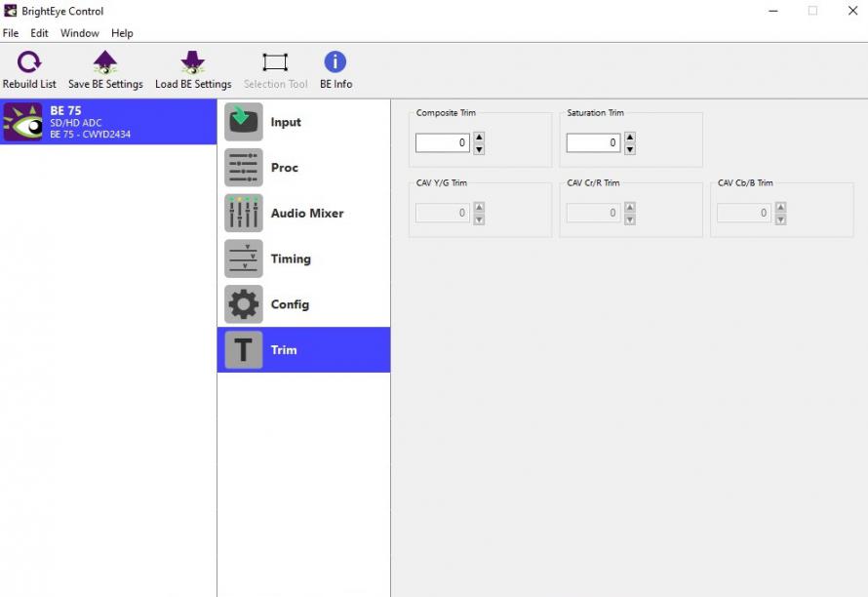Image resolution: width=868 pixels, height=597 pixels.
Task: Click the BrightEye Control app icon in title bar
Action: tap(10, 11)
